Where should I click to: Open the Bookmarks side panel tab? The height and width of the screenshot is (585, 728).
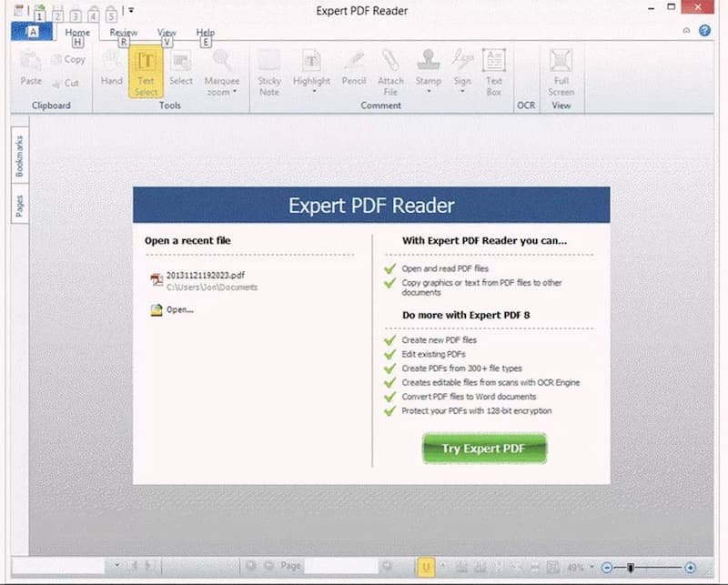(19, 156)
